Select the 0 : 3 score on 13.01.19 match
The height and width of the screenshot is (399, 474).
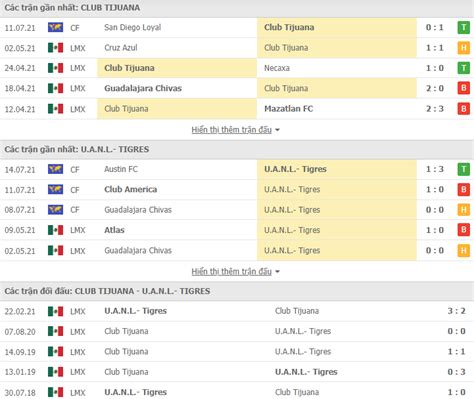pyautogui.click(x=456, y=372)
